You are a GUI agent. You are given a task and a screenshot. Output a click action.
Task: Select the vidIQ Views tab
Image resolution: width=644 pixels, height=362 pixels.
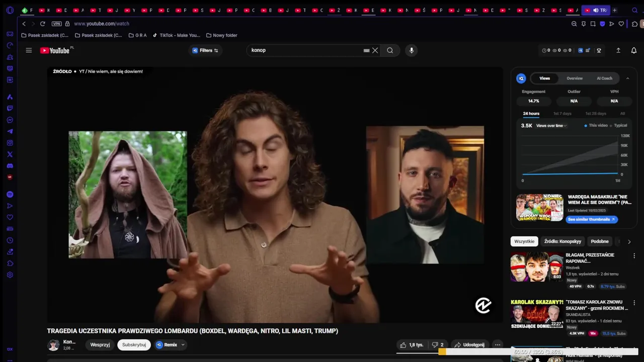[x=545, y=78]
